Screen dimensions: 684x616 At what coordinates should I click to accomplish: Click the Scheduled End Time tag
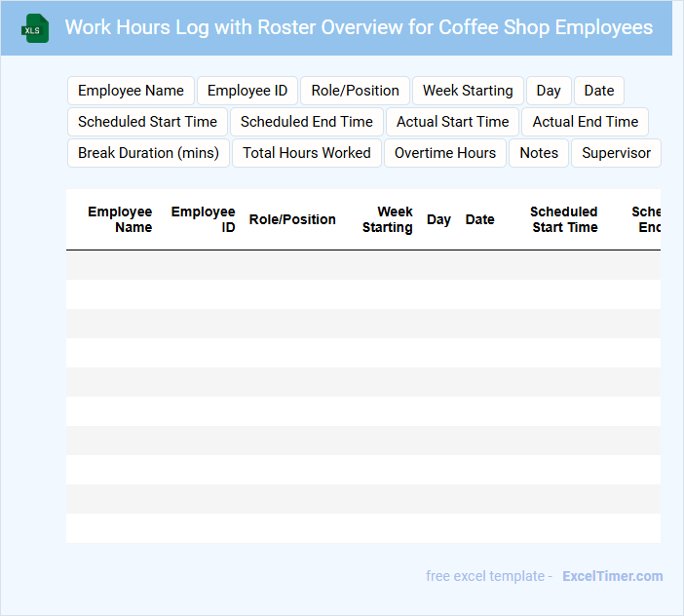tap(307, 122)
